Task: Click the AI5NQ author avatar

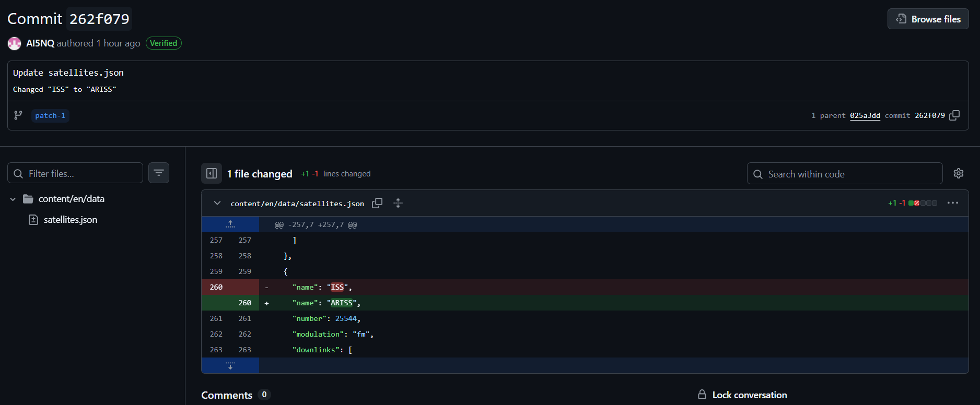Action: (x=15, y=43)
